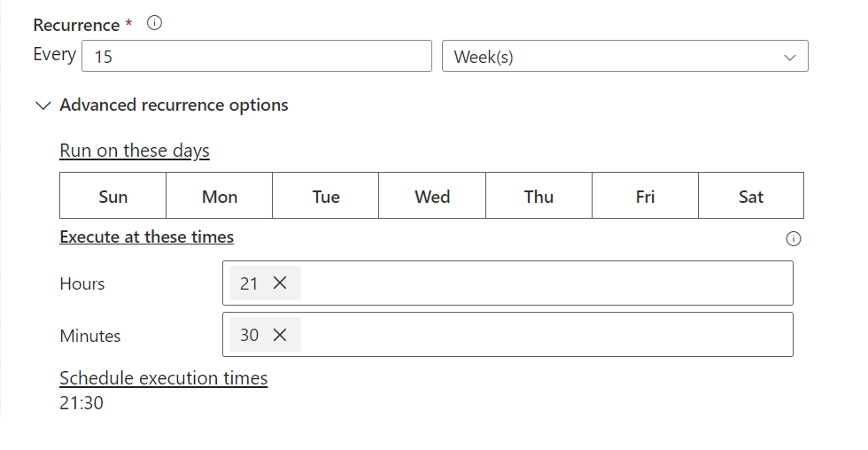Select Sat as a run day

[x=751, y=197]
